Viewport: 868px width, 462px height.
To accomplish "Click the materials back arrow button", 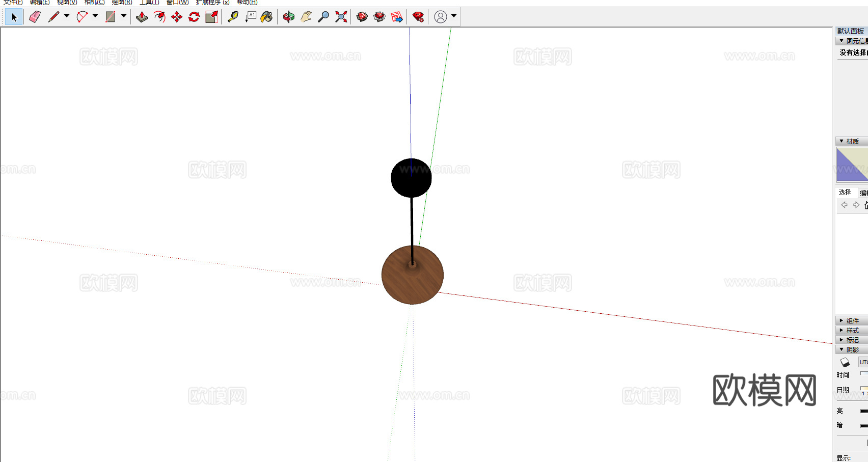I will pyautogui.click(x=844, y=205).
